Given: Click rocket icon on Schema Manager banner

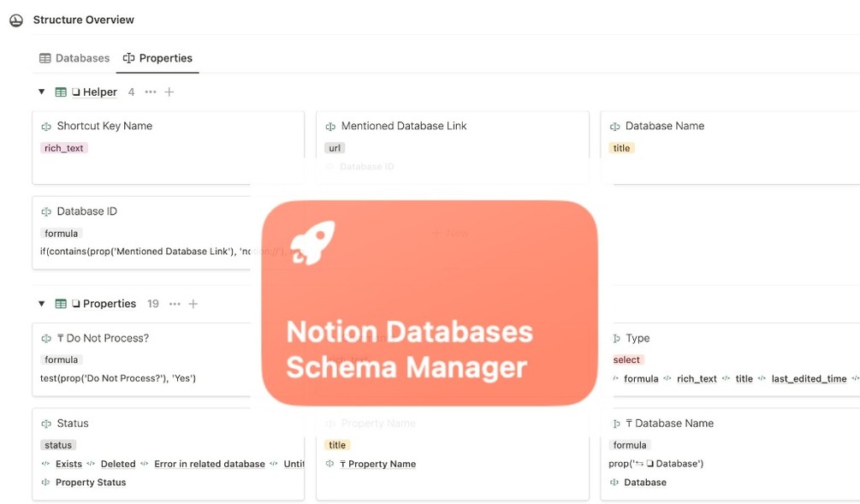Looking at the screenshot, I should coord(312,243).
